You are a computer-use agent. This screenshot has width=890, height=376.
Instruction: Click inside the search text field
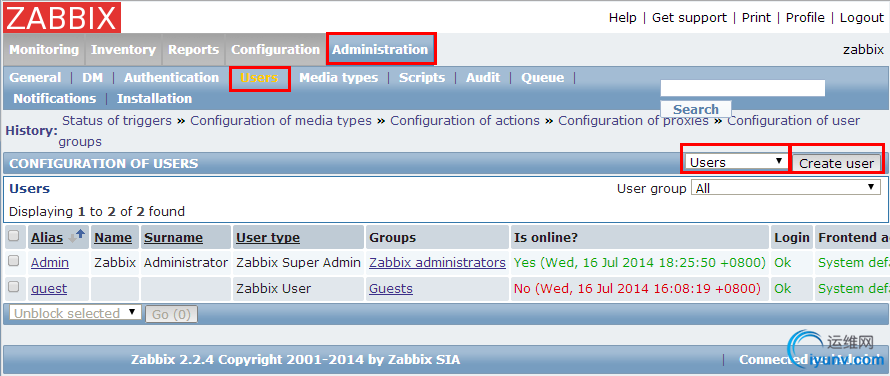coord(742,88)
